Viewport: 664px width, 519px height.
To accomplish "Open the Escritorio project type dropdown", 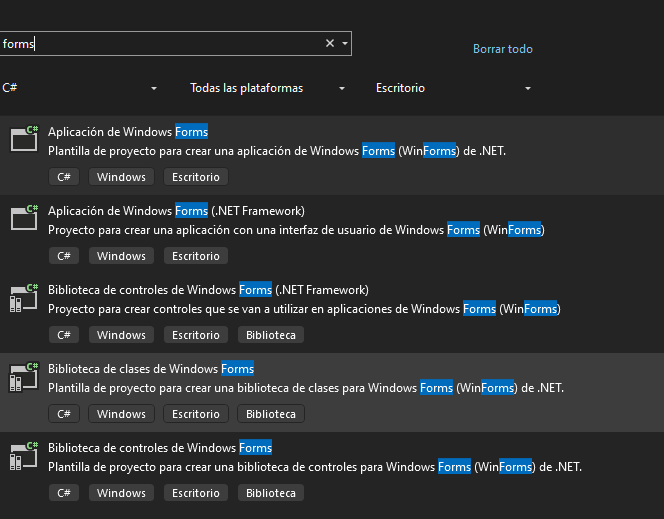I will click(x=454, y=88).
